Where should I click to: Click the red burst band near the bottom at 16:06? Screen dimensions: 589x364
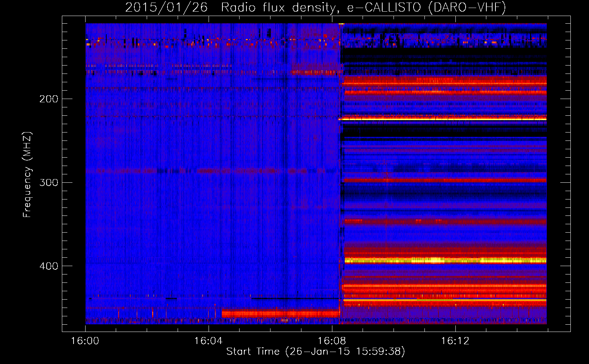point(281,313)
